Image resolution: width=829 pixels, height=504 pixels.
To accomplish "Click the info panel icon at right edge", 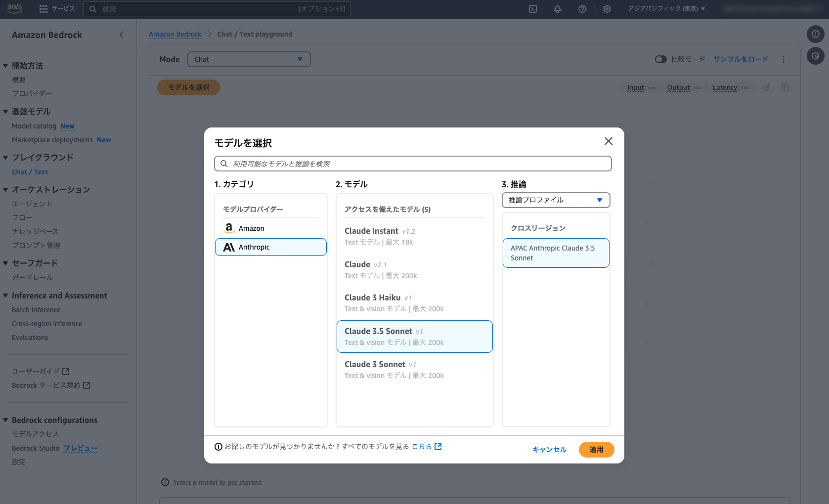I will tap(816, 34).
